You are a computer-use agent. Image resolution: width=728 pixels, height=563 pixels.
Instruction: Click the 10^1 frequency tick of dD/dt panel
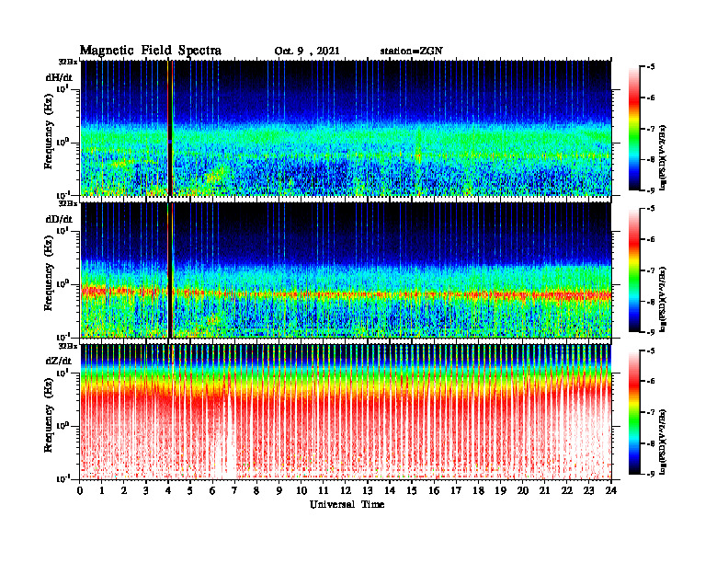63,230
